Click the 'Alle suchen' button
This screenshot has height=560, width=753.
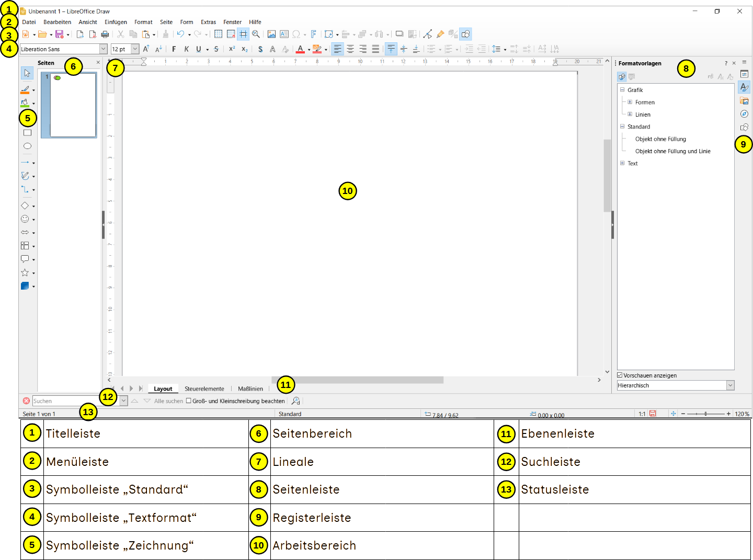tap(168, 401)
